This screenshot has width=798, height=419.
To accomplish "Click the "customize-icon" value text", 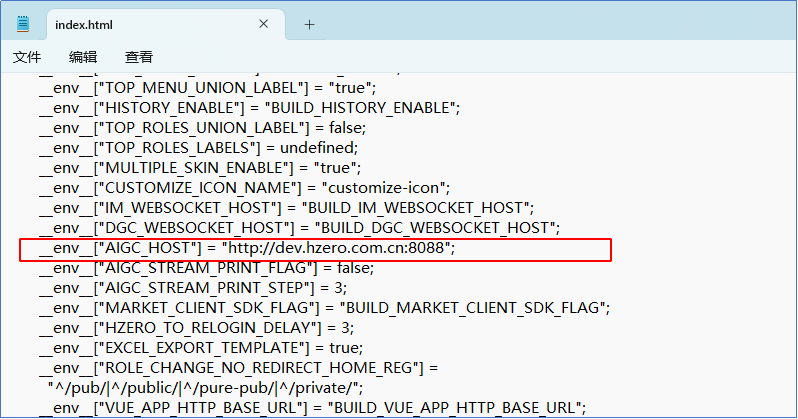I will click(x=386, y=187).
